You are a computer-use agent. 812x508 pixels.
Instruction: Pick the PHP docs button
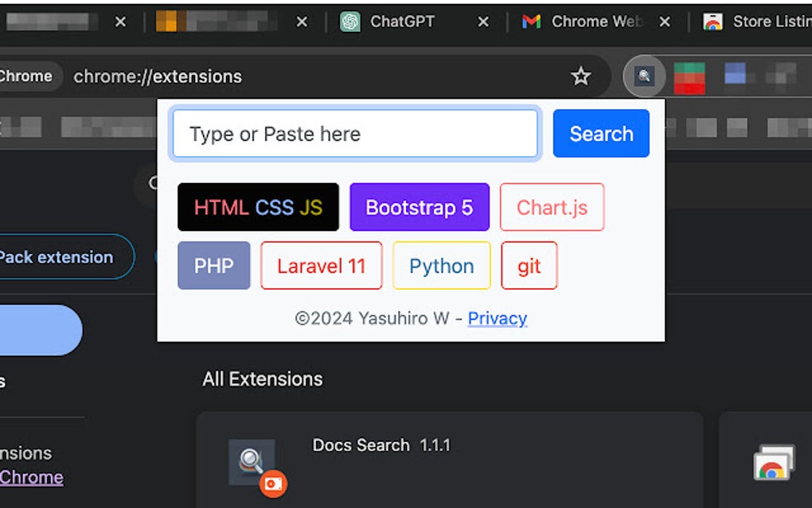tap(213, 266)
